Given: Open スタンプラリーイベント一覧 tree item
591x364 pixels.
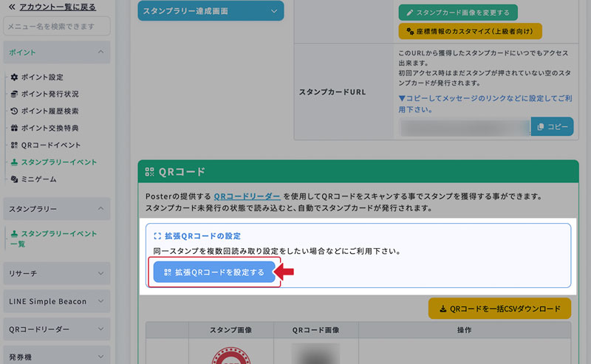Looking at the screenshot, I should (58, 238).
